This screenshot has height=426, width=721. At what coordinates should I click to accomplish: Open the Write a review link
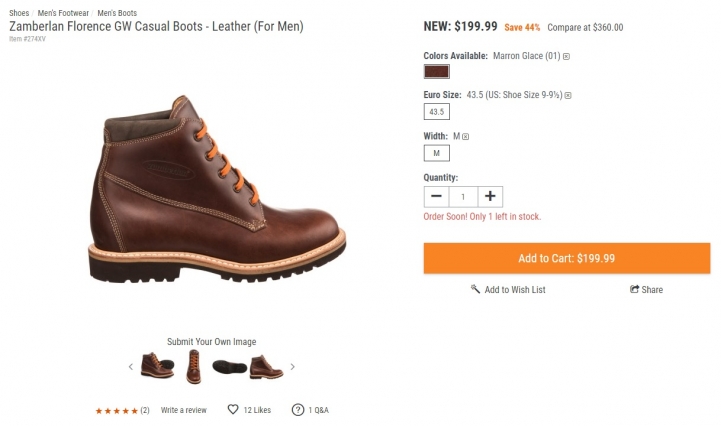coord(184,411)
